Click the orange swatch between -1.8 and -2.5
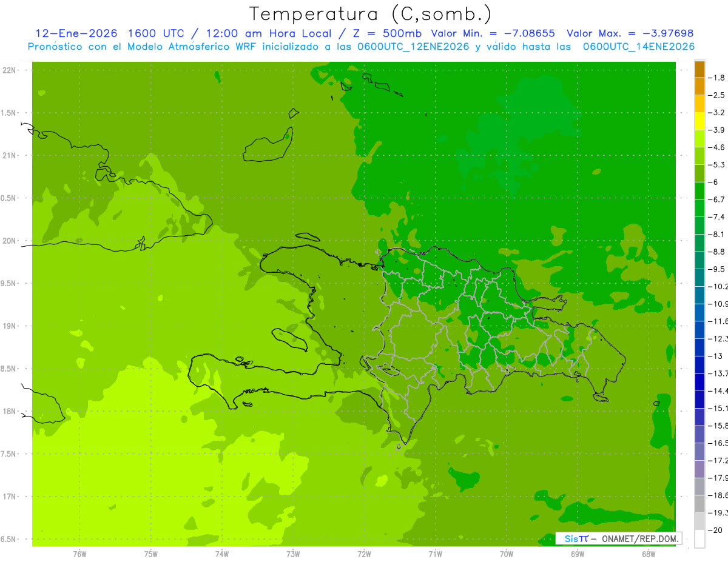This screenshot has height=562, width=728. pyautogui.click(x=699, y=86)
